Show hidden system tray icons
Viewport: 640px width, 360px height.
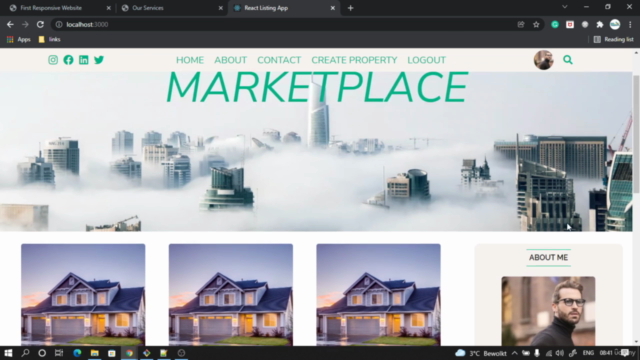pyautogui.click(x=515, y=353)
